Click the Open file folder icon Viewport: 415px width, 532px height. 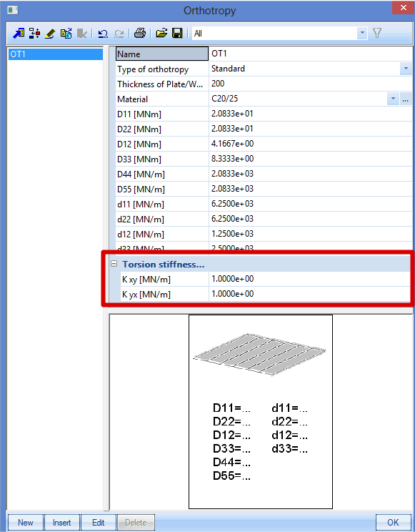click(161, 33)
